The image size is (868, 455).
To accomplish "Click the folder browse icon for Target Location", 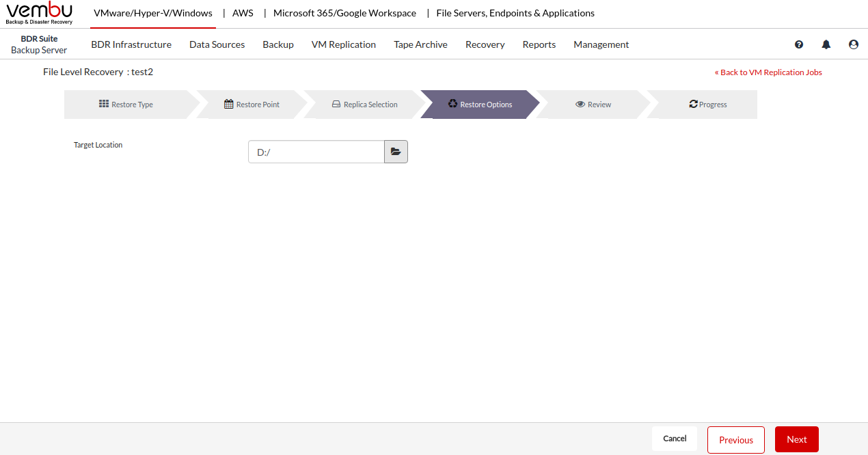I will click(x=396, y=152).
